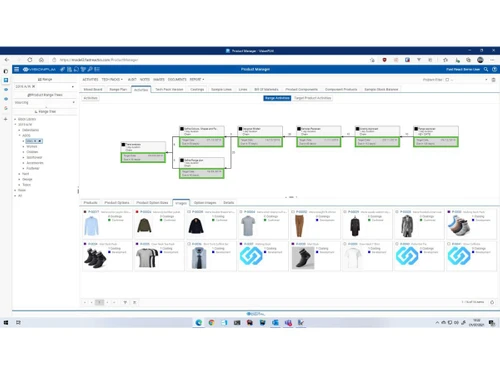This screenshot has width=500, height=375.
Task: Open Task View on the taskbar
Action: pos(18,322)
